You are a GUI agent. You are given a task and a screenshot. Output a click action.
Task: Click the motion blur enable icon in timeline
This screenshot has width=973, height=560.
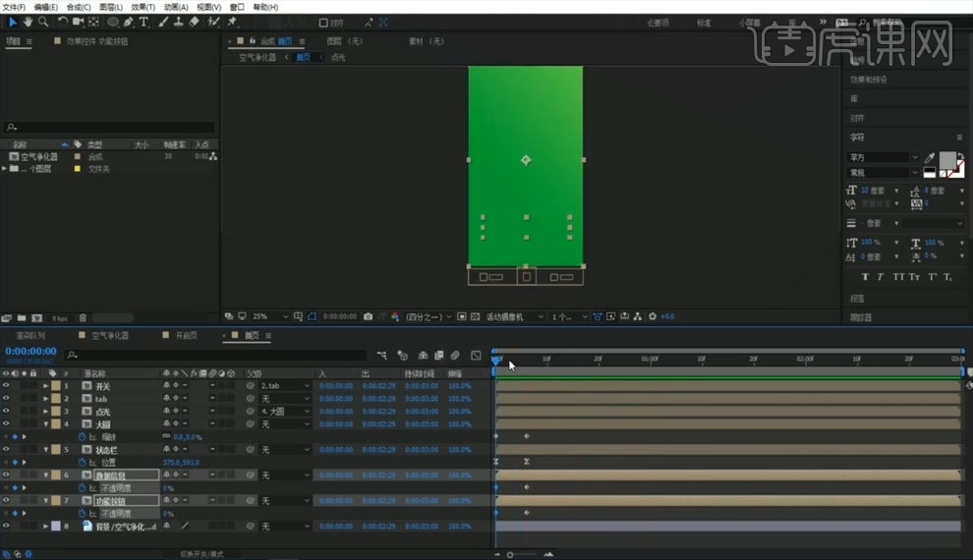(455, 356)
